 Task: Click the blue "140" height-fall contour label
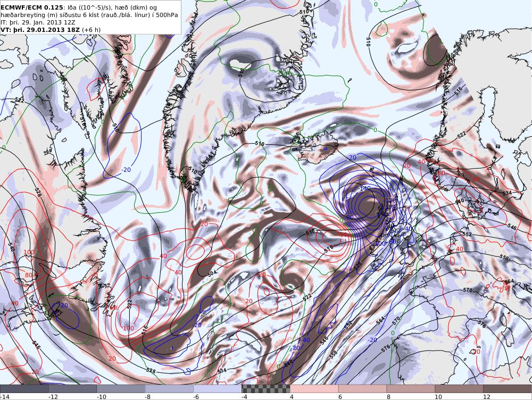point(365,188)
